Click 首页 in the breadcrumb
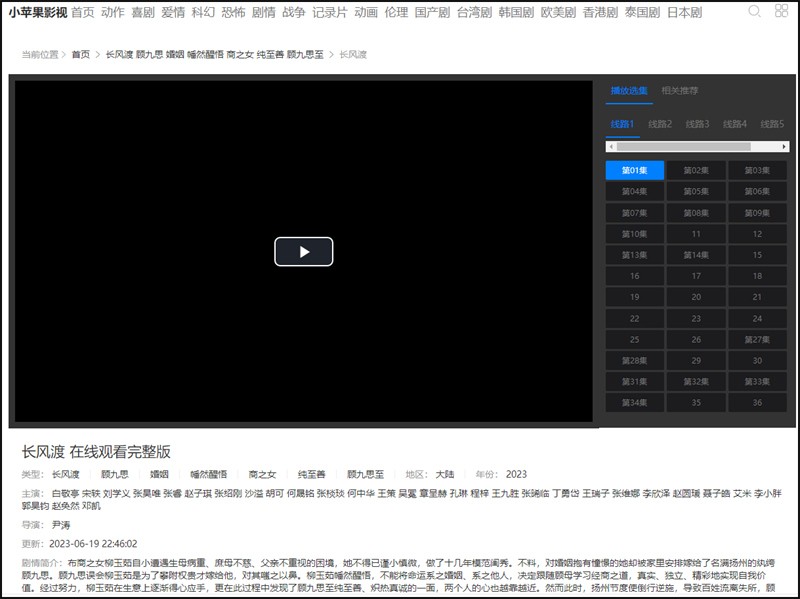The image size is (800, 599). [x=80, y=55]
